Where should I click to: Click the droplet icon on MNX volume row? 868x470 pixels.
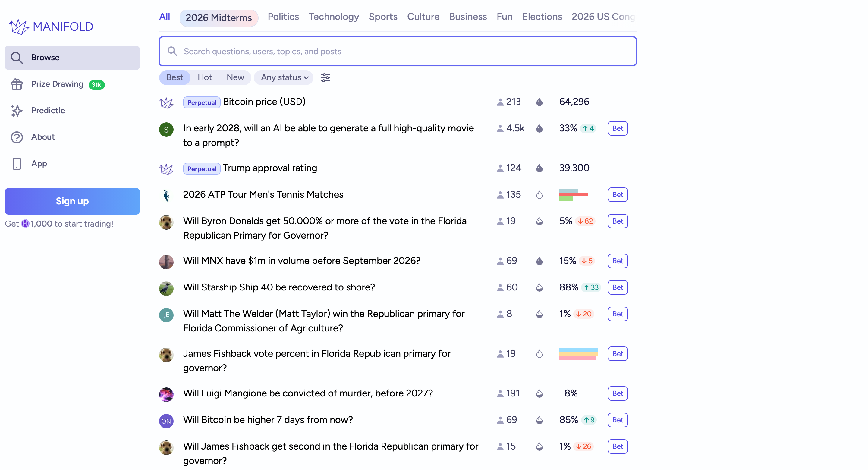click(539, 261)
